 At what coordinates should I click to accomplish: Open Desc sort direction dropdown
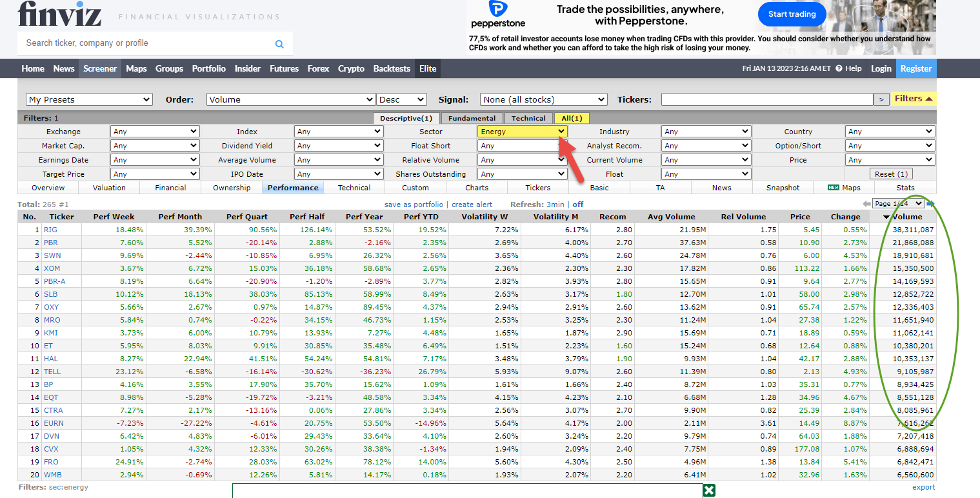[401, 99]
